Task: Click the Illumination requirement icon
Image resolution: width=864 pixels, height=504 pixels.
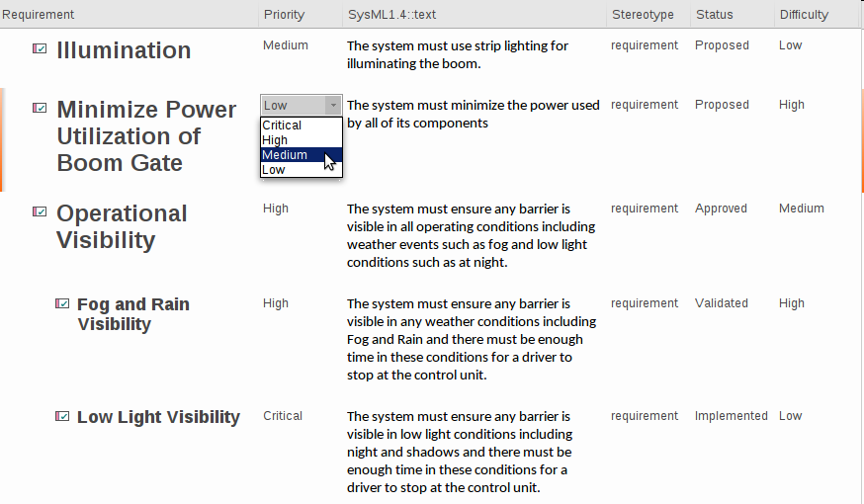Action: [40, 48]
